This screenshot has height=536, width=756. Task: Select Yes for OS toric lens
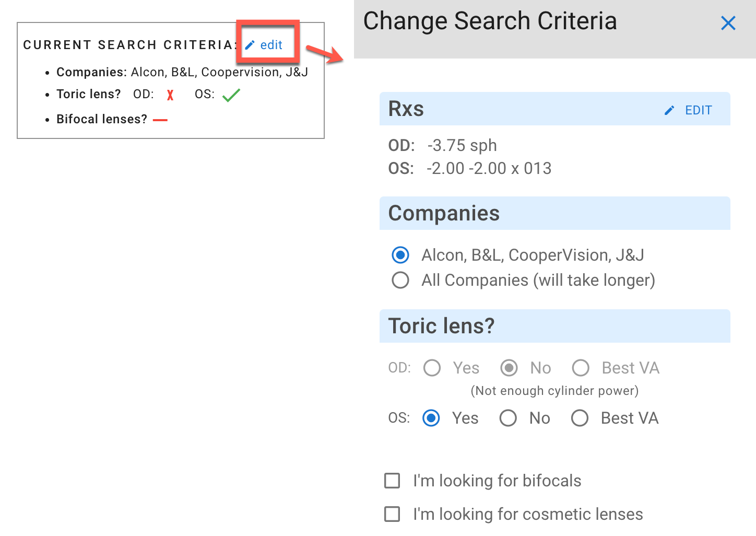[431, 418]
